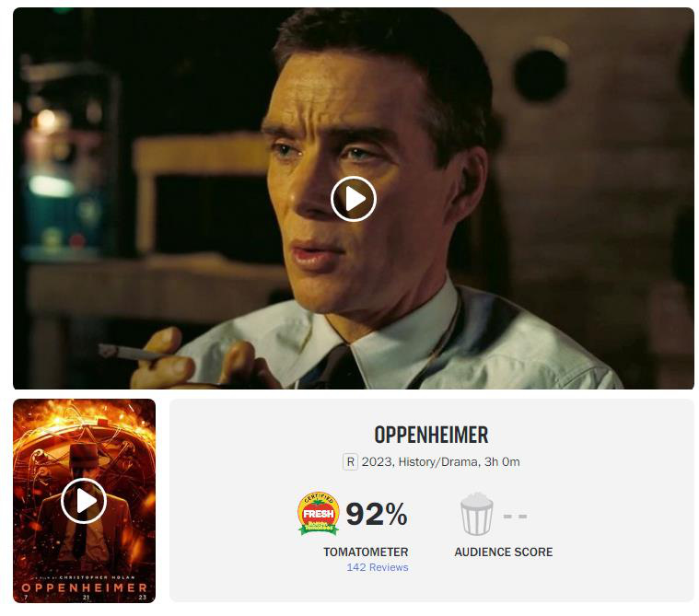Play the main Oppenheimer trailer video
Screen dimensions: 699x616
[x=354, y=199]
